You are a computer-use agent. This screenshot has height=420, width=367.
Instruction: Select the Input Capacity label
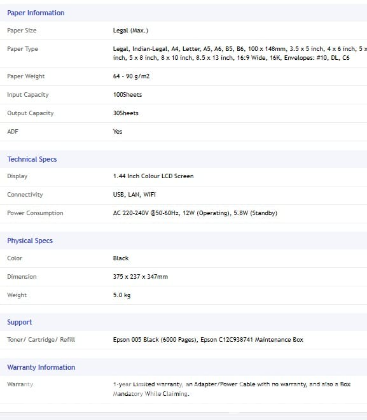tap(28, 95)
